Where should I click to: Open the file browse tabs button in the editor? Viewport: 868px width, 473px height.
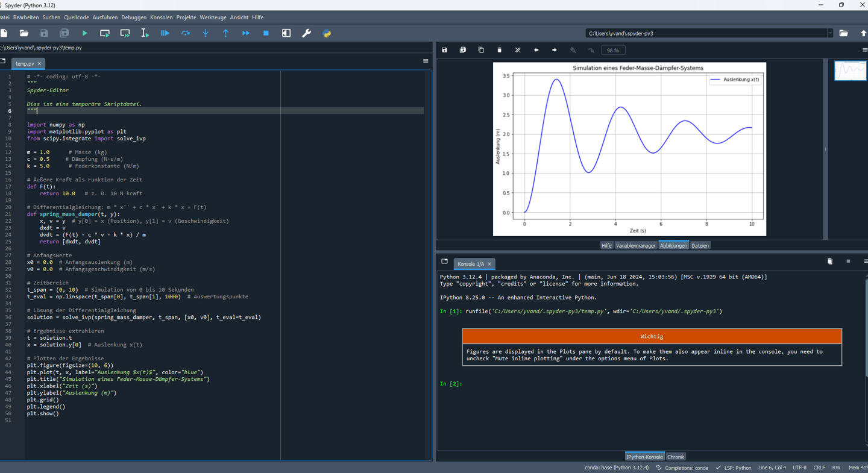3,61
